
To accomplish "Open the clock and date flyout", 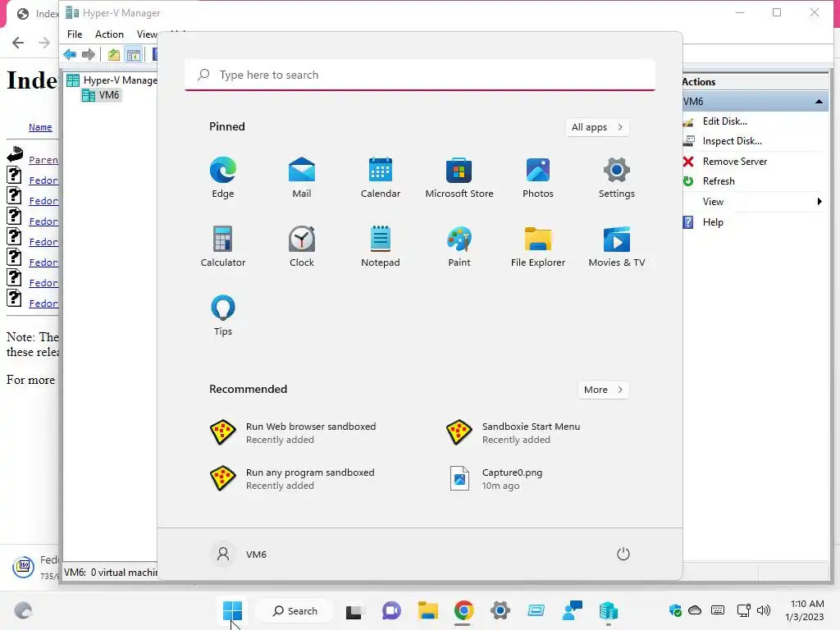I will pos(806,610).
